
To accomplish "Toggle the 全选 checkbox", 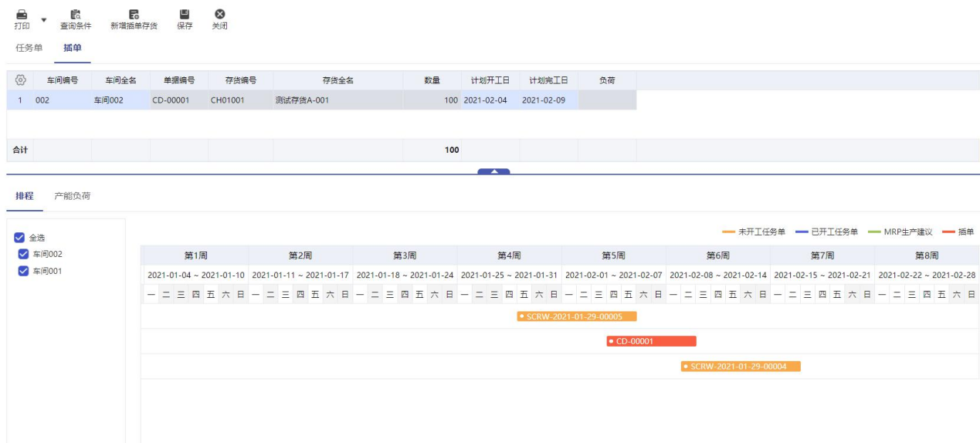I will tap(21, 238).
